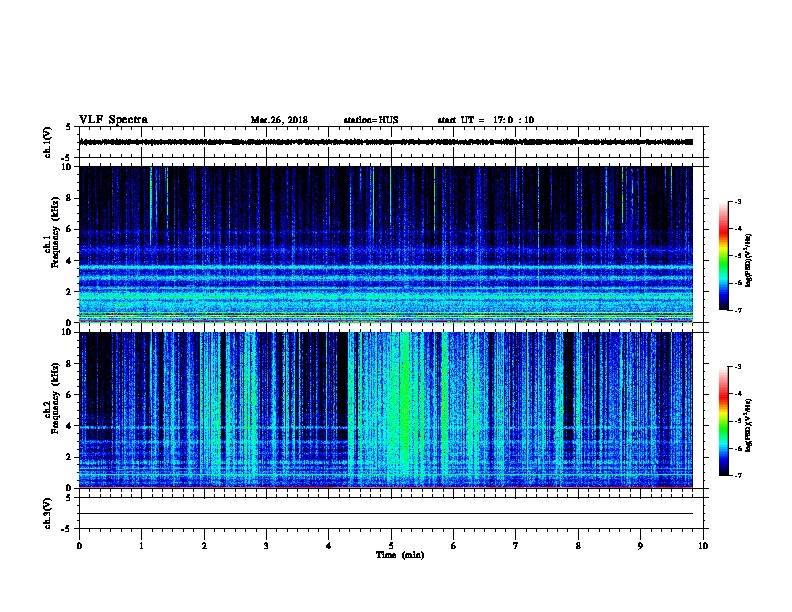This screenshot has height=612, width=792.
Task: Click time axis tick label "5"
Action: point(391,545)
